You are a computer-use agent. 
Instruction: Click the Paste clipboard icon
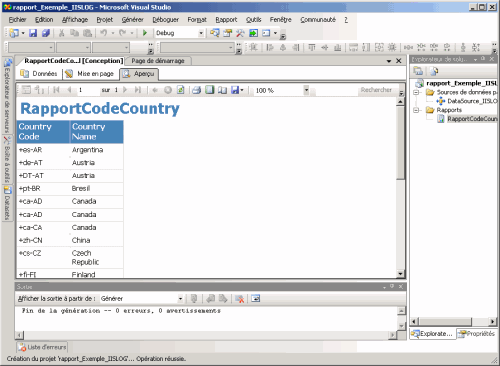point(87,33)
